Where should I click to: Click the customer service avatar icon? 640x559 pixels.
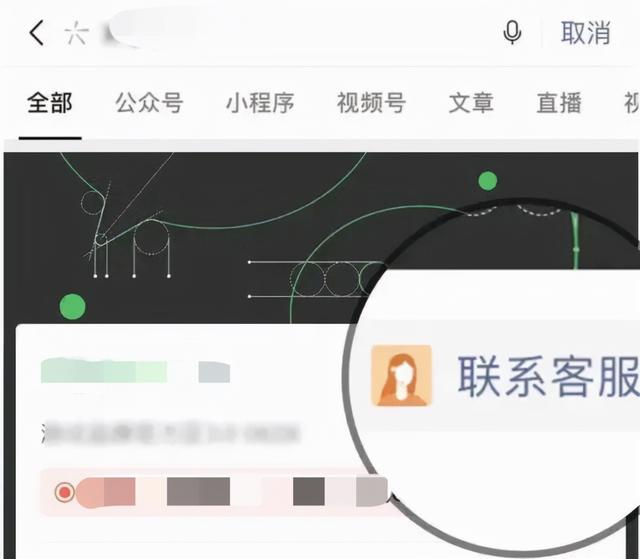pos(402,375)
